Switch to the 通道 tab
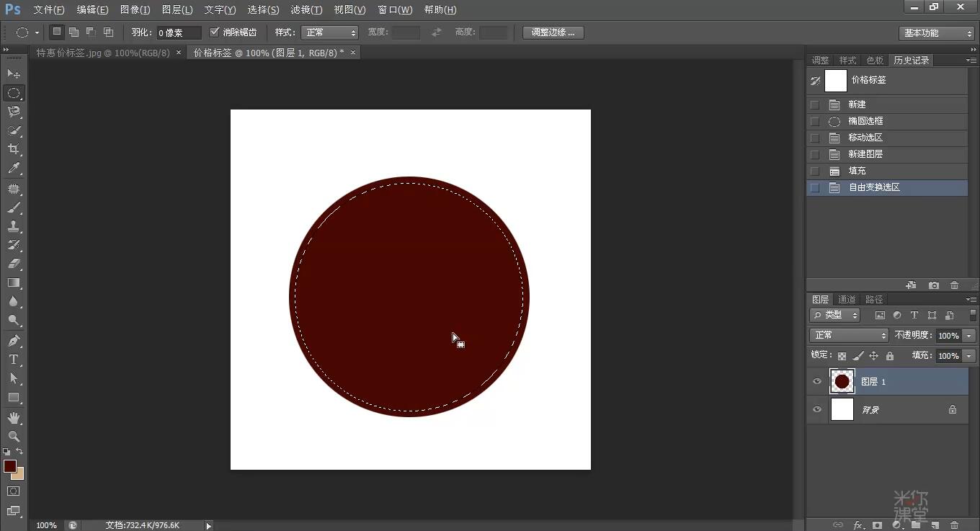This screenshot has width=980, height=531. click(x=846, y=298)
